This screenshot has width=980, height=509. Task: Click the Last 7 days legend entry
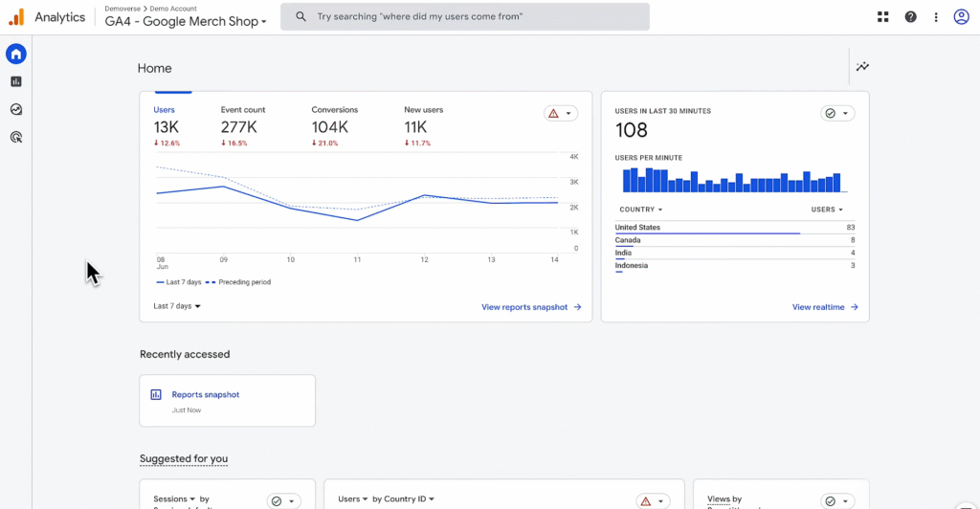[x=179, y=282]
